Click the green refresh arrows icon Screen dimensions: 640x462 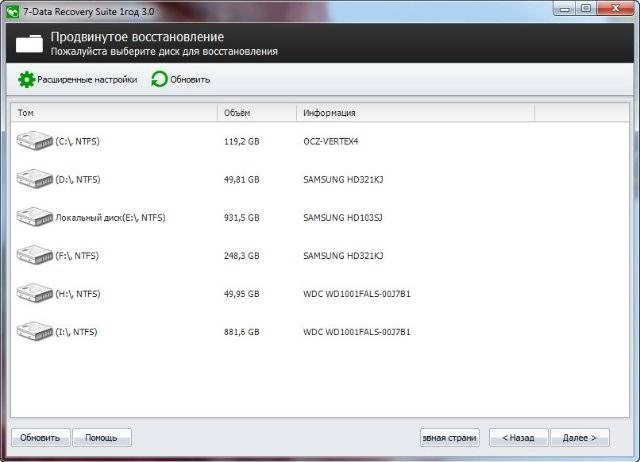pos(159,79)
